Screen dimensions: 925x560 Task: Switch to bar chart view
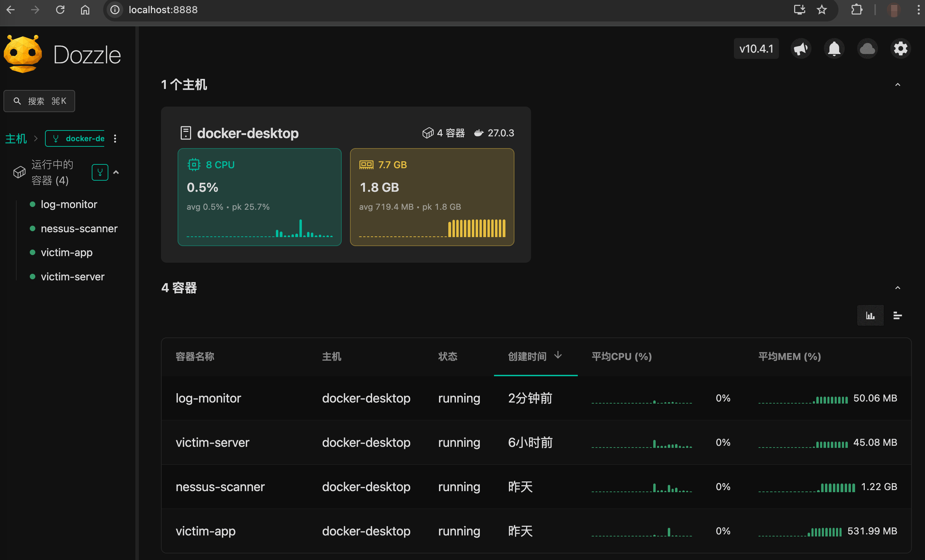pos(870,316)
